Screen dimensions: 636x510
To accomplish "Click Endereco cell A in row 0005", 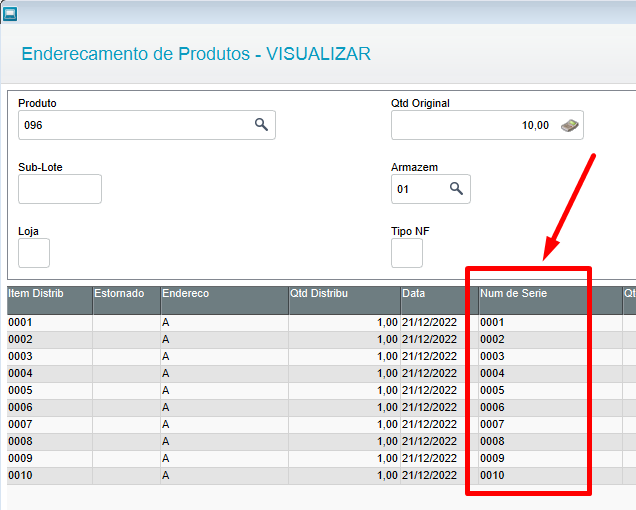I will pos(225,391).
